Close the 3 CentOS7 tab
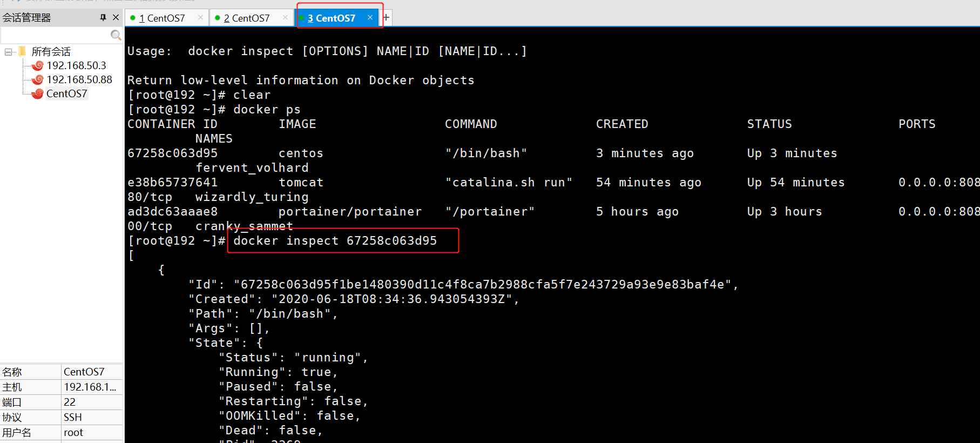980x443 pixels. tap(370, 17)
